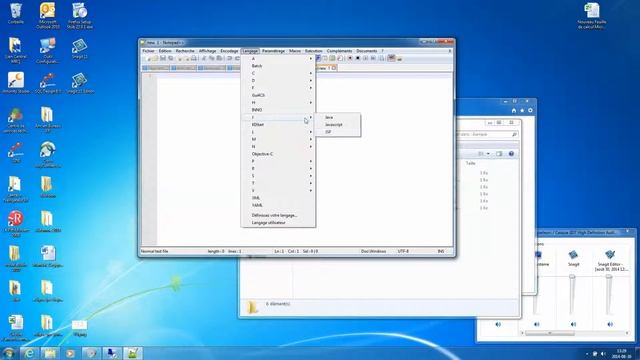Start macro recording with the red record icon

(350, 59)
